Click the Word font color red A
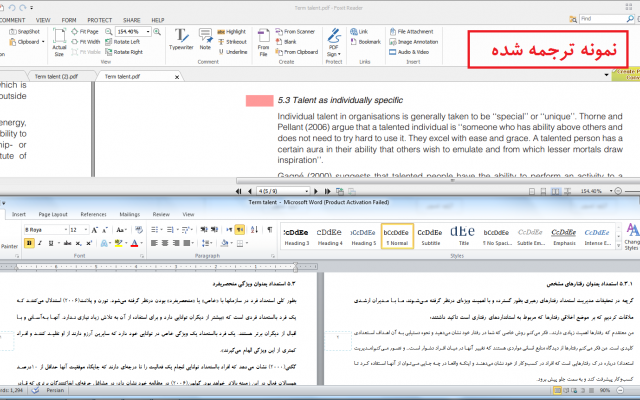 coord(135,243)
